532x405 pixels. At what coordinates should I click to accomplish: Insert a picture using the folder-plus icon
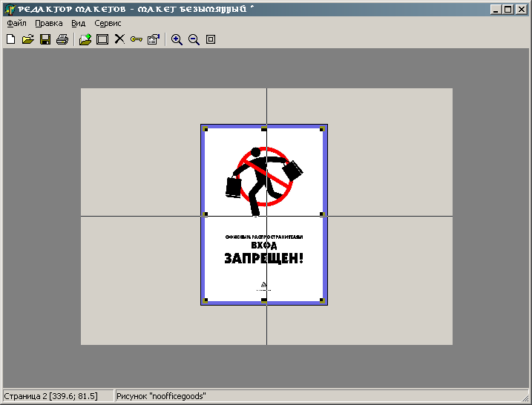tap(85, 39)
